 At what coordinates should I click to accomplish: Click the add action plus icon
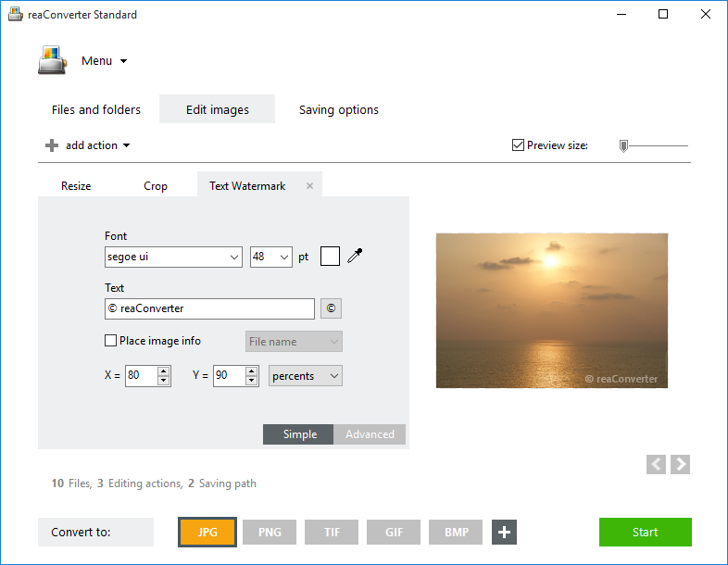pos(52,145)
